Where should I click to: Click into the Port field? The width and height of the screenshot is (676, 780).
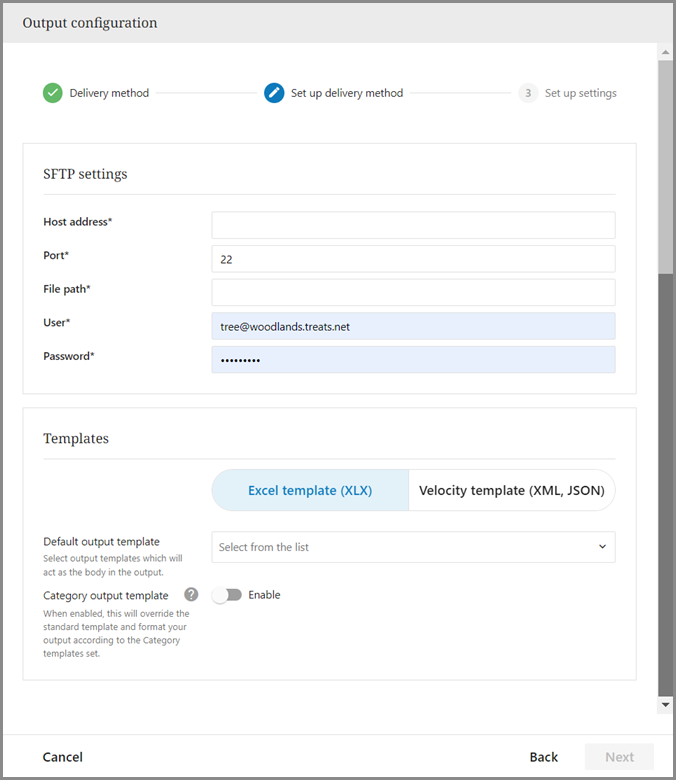coord(412,259)
